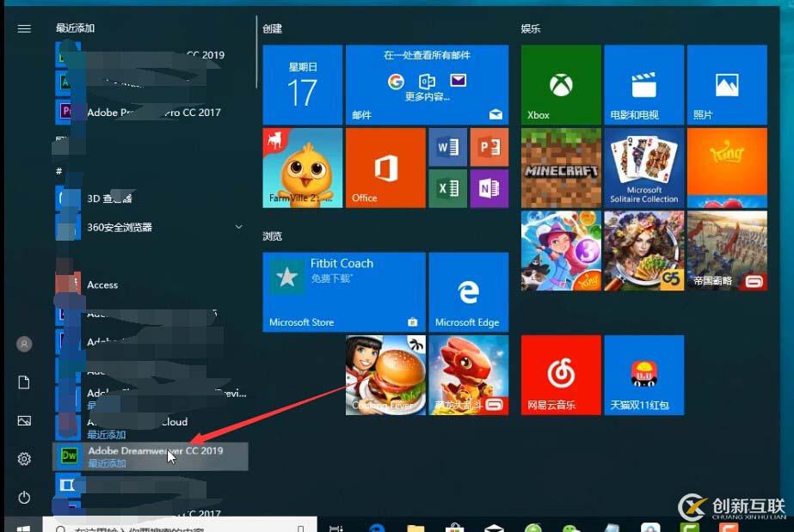Launch the Xbox app tile

(560, 83)
